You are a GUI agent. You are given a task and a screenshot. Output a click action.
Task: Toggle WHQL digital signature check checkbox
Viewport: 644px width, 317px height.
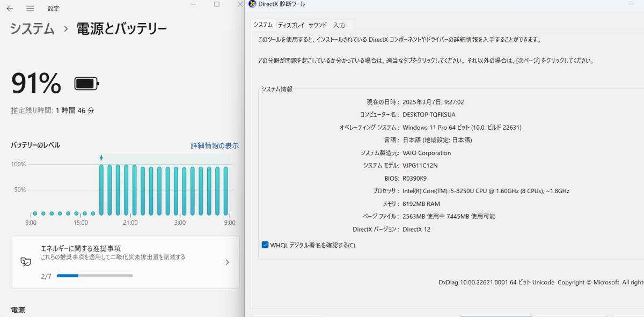coord(265,245)
